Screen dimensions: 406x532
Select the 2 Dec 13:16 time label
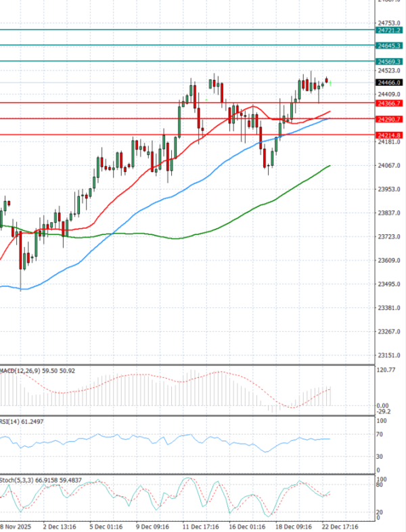58,525
